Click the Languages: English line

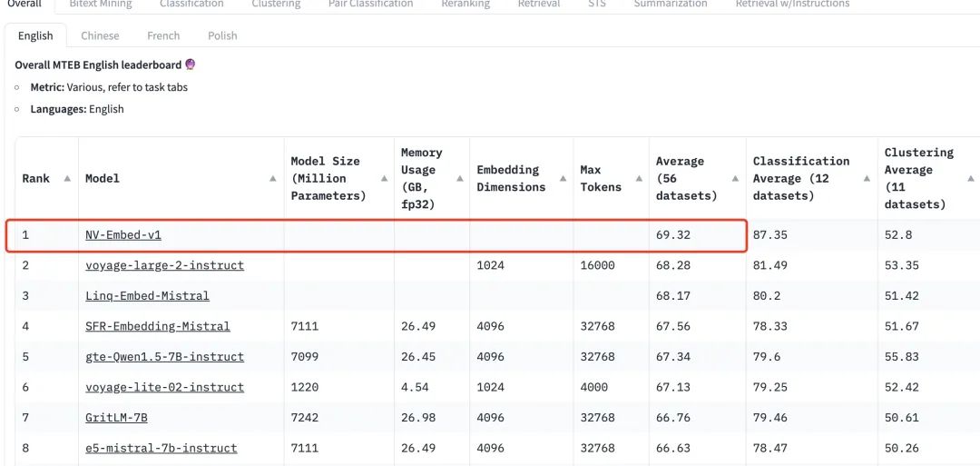click(x=77, y=109)
